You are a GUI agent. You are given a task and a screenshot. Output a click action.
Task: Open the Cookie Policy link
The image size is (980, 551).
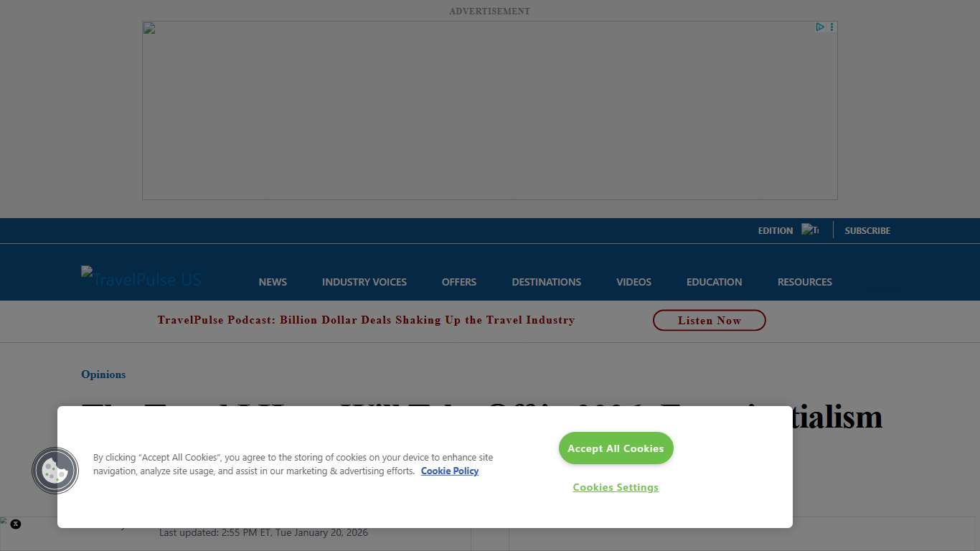click(x=450, y=471)
